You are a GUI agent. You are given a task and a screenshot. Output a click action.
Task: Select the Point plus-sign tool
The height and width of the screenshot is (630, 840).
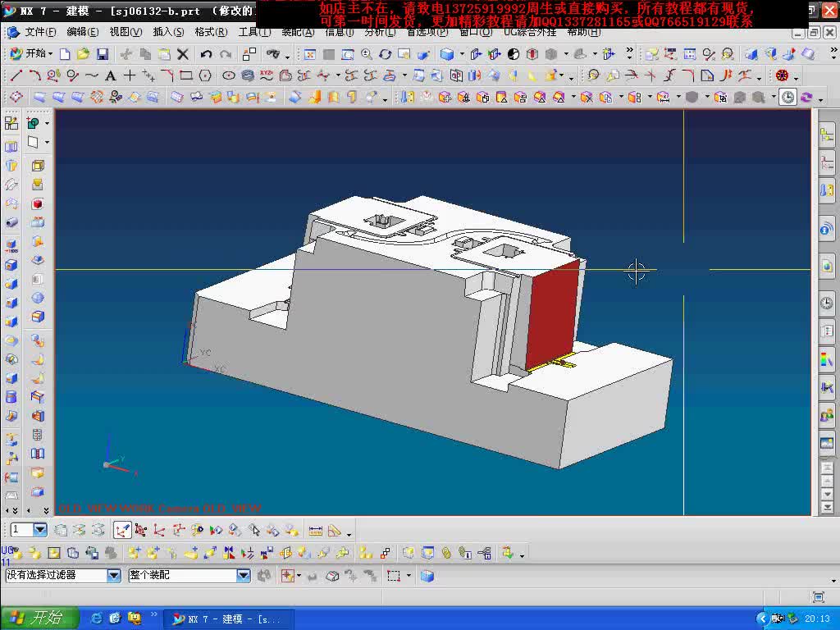[x=129, y=75]
